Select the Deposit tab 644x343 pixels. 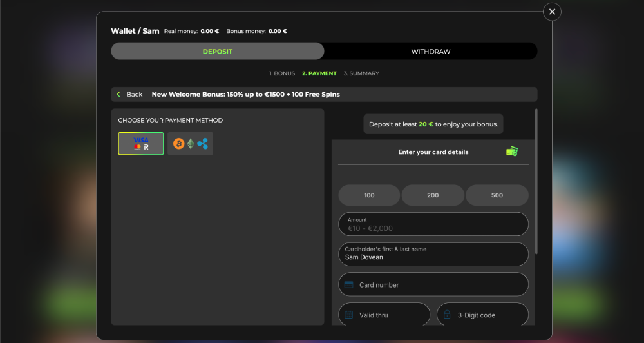pyautogui.click(x=218, y=52)
